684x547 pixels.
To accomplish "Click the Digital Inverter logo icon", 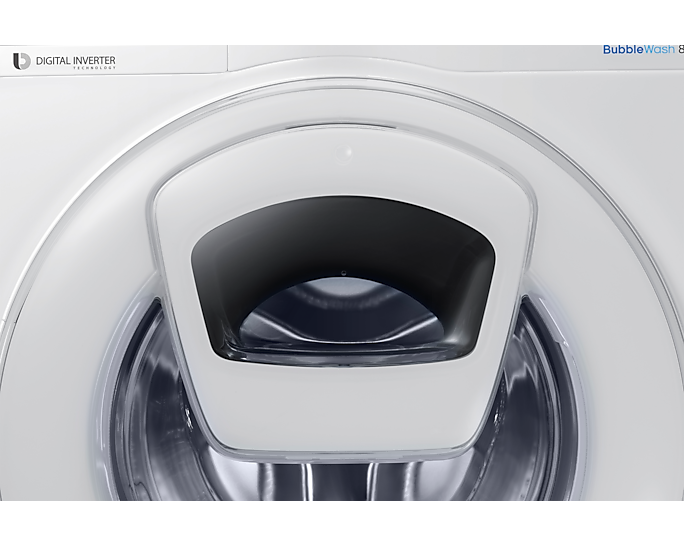I will click(x=21, y=61).
